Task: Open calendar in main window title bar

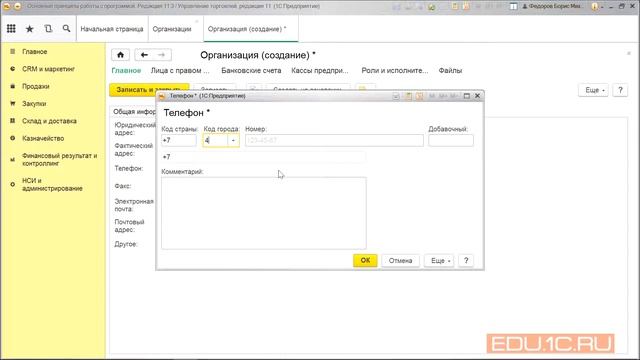Action: pos(466,6)
